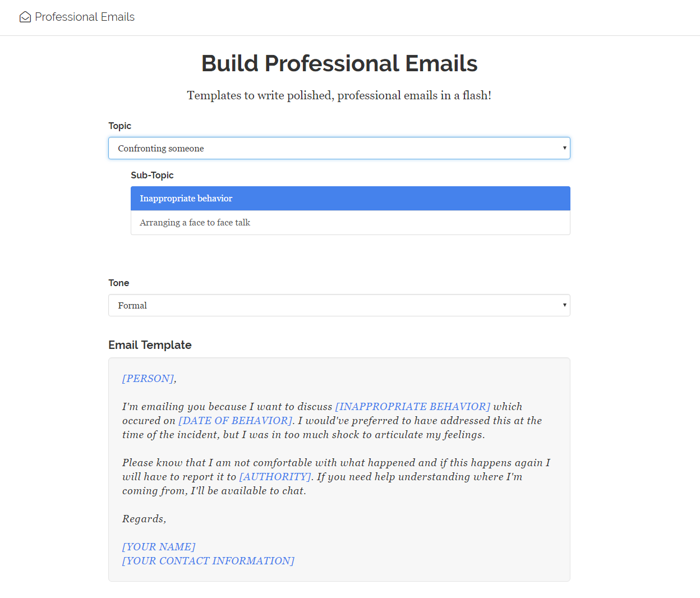Click the [PERSON] placeholder

pyautogui.click(x=148, y=378)
